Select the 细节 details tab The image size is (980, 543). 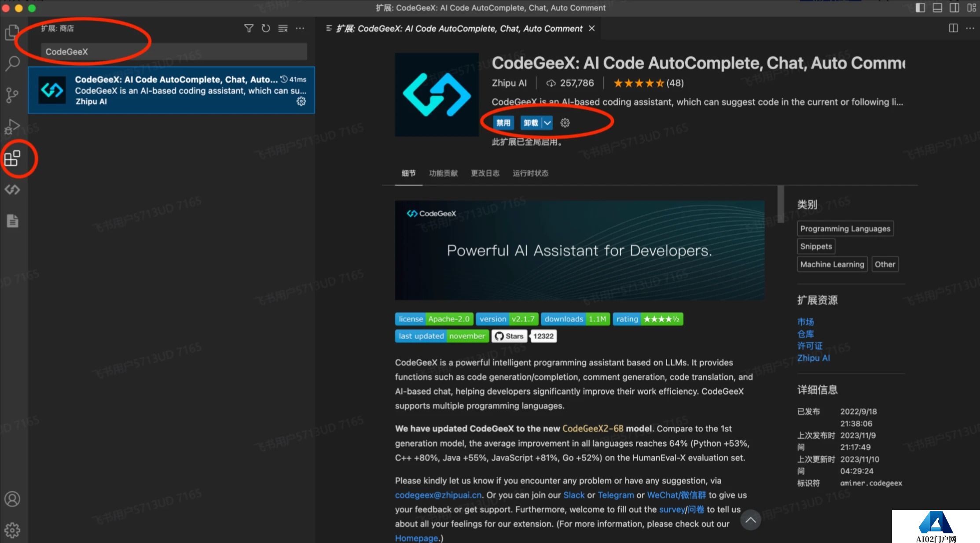pos(408,173)
